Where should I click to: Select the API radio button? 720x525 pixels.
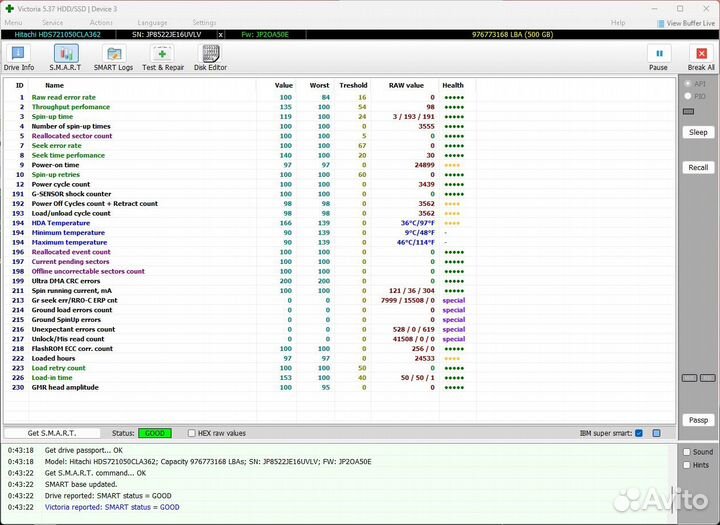[x=687, y=84]
